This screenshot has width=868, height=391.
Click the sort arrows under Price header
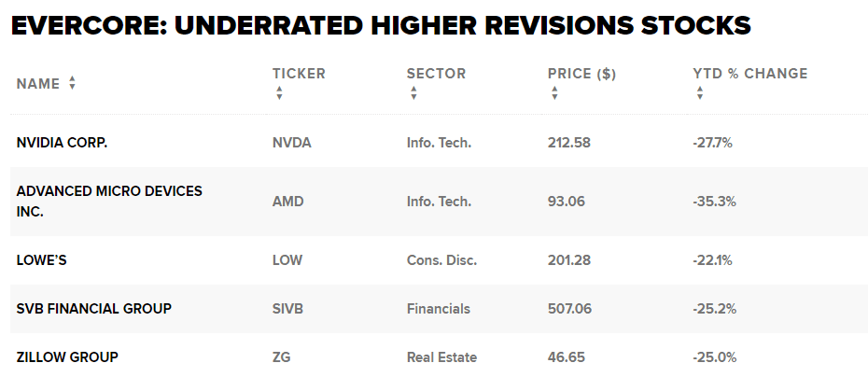tap(554, 93)
